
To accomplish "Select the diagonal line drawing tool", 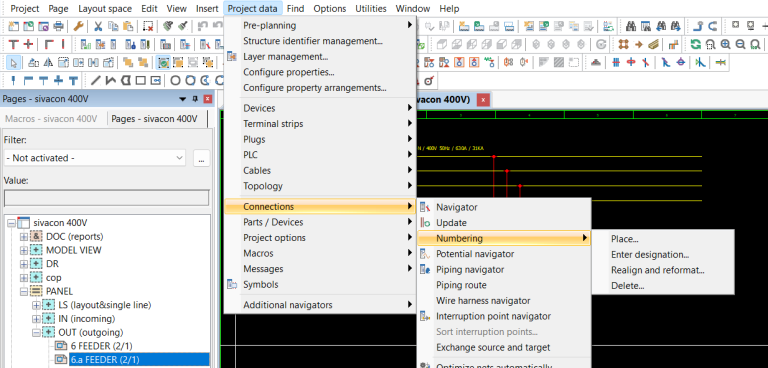I will click(x=96, y=80).
